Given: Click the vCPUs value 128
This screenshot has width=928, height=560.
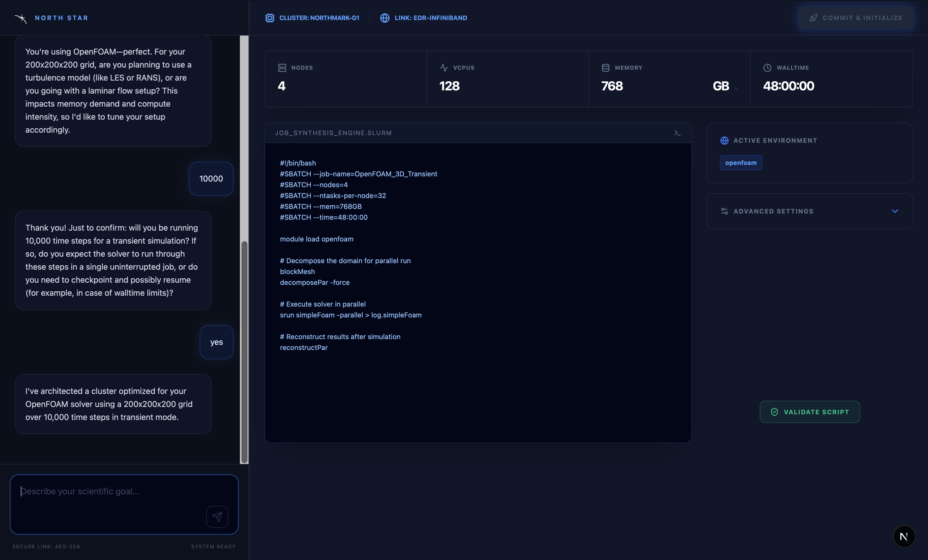Looking at the screenshot, I should (449, 86).
